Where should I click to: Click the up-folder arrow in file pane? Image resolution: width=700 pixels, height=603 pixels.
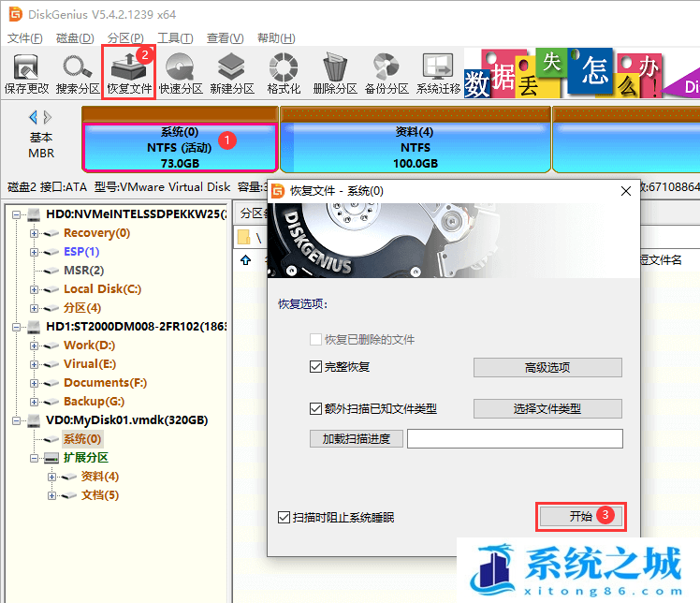pyautogui.click(x=245, y=260)
